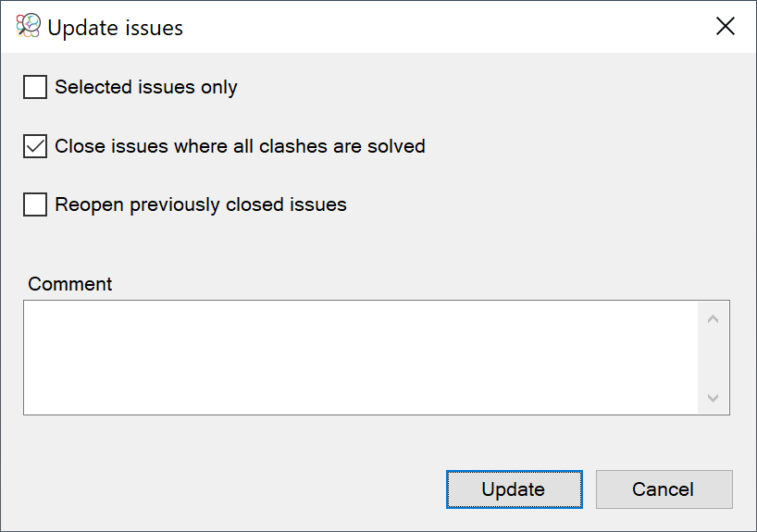Click the Comment box scroll down arrow
Screen dimensions: 757x532
714,398
